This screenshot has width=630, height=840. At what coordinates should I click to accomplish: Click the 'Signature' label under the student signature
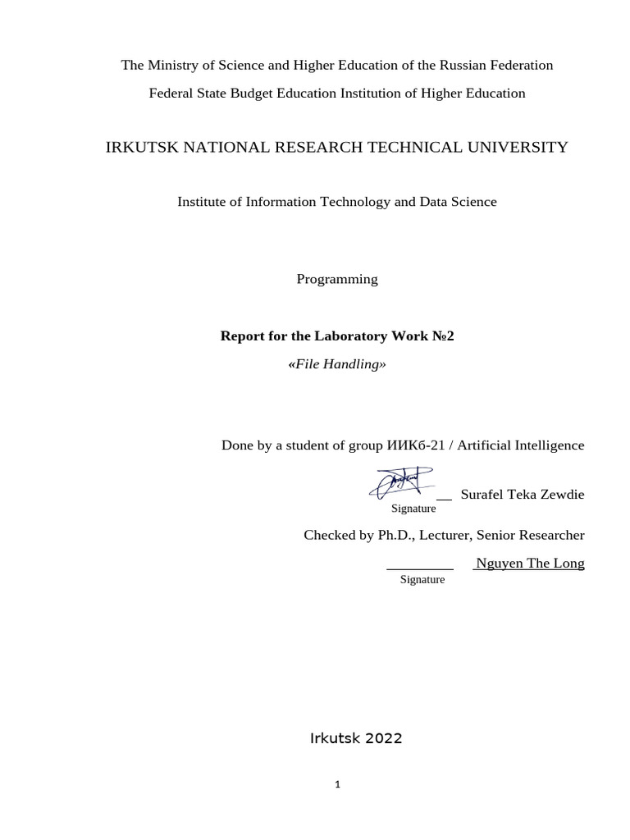point(413,509)
